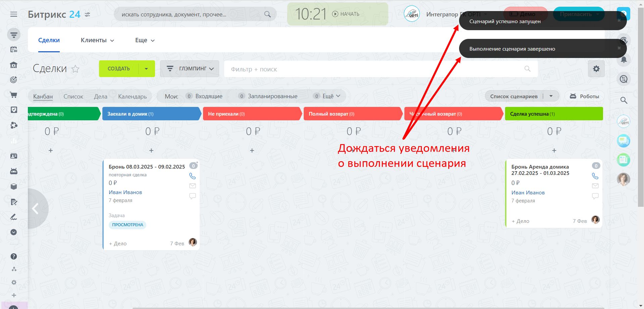Open the document edit sidebar icon
Screen dimensions: 644x309
point(14,202)
